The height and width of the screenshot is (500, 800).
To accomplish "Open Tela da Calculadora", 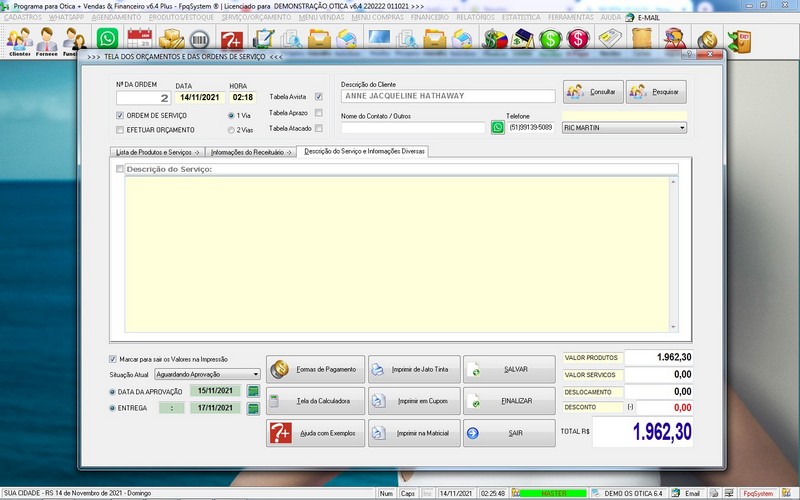I will [315, 401].
